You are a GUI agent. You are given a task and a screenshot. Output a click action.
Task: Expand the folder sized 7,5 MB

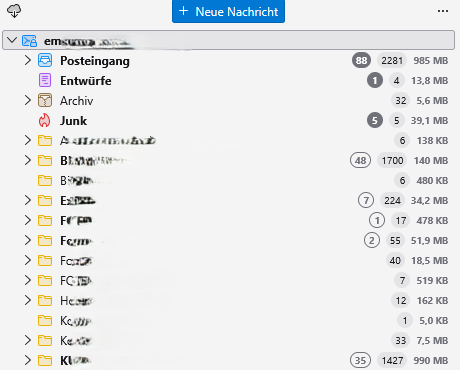pyautogui.click(x=28, y=340)
